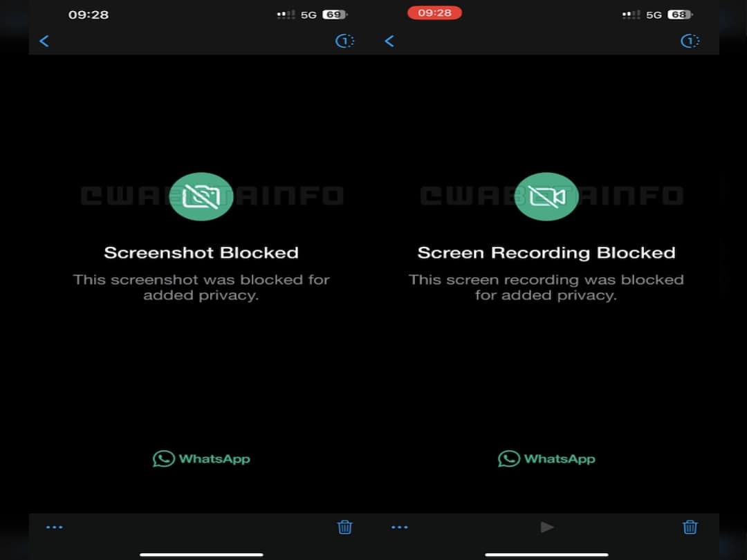Tap WhatsApp logo under Screenshot Blocked message
Screen dimensions: 747x560
(201, 458)
